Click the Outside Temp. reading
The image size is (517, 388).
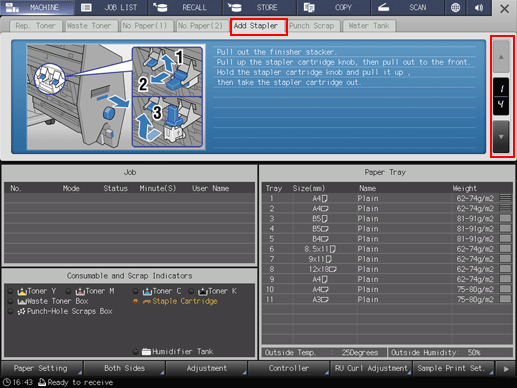point(324,353)
